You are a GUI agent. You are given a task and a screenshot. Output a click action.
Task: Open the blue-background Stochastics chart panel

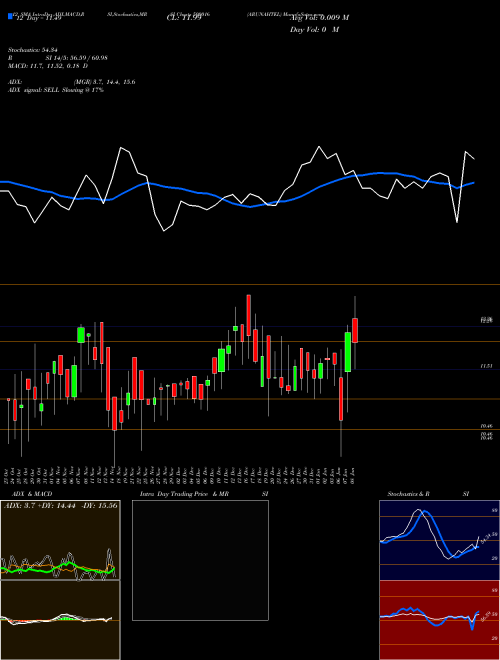pyautogui.click(x=439, y=540)
